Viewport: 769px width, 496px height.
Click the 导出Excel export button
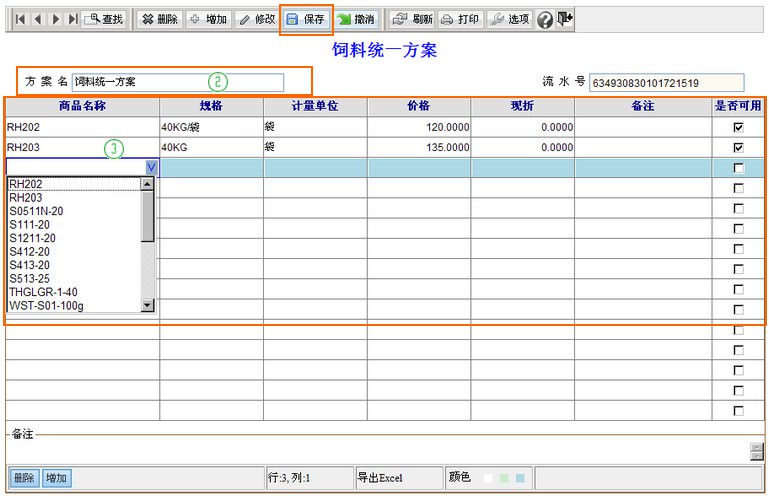381,478
